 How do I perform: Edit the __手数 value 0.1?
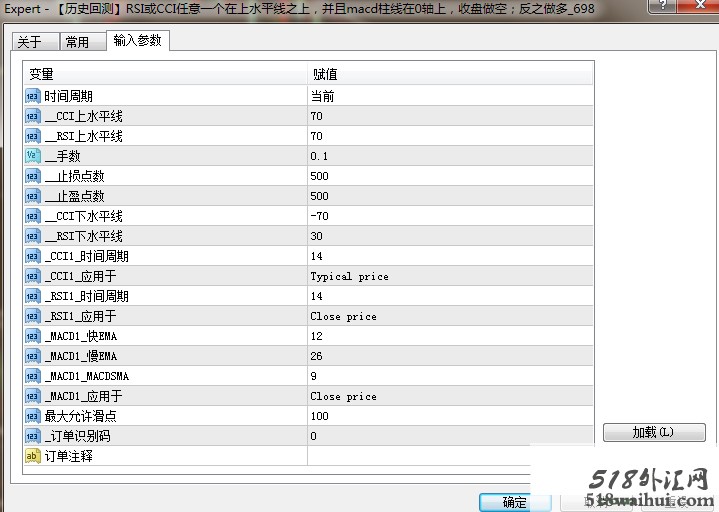point(450,156)
